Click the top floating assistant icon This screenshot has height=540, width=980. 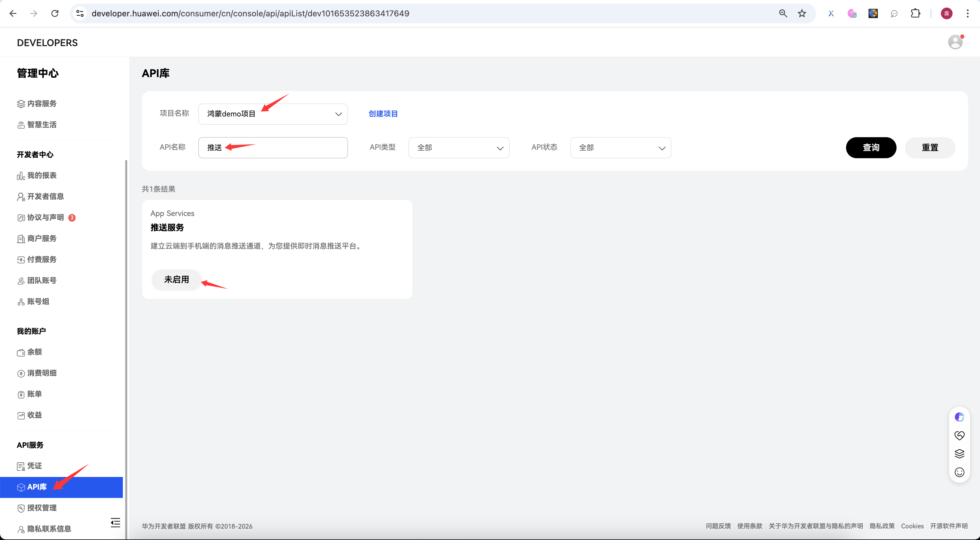pyautogui.click(x=959, y=417)
